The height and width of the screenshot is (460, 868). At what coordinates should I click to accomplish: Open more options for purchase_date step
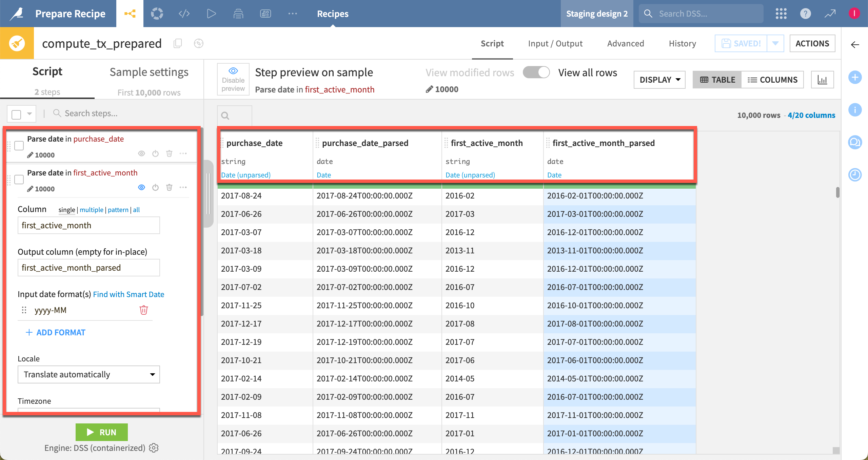pyautogui.click(x=183, y=153)
